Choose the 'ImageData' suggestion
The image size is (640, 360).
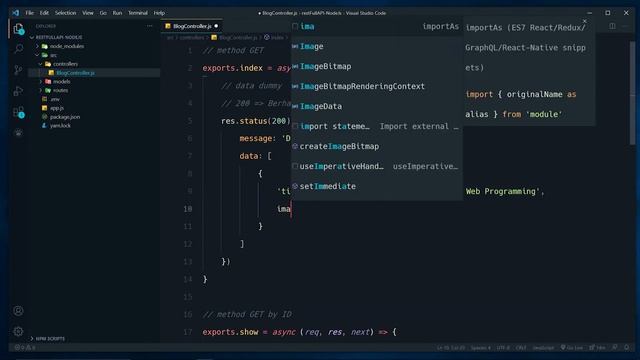coord(377,107)
